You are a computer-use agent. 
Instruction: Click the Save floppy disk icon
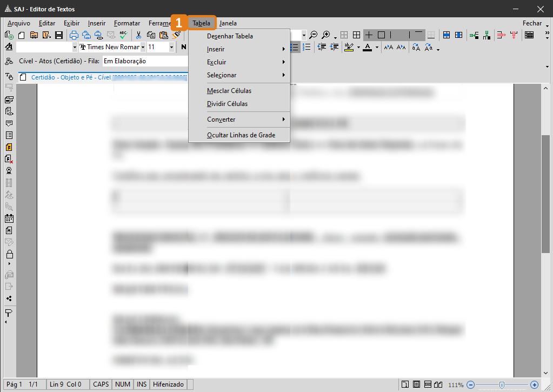tap(58, 35)
